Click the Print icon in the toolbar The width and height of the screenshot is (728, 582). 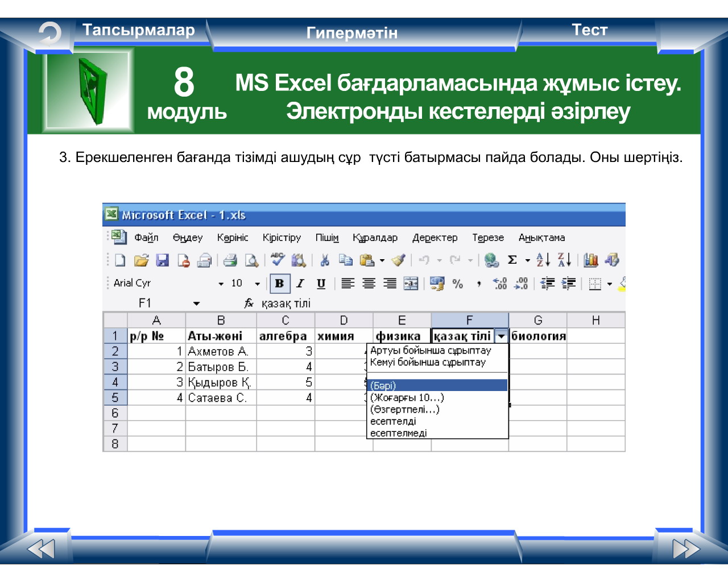[x=230, y=260]
